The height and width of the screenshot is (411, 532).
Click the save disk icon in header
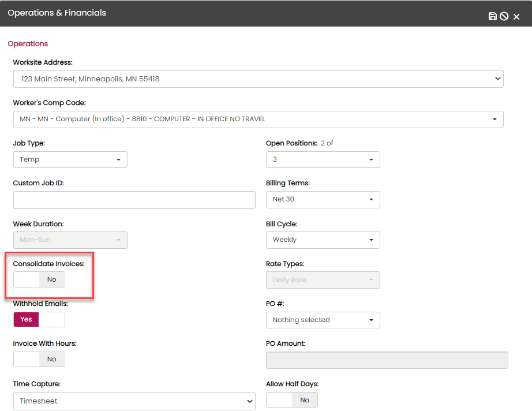point(492,16)
